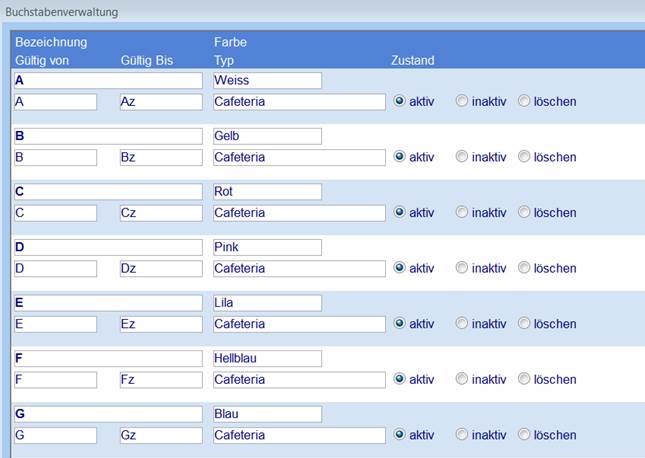Select 'löschen' radio for letter B

(x=524, y=157)
